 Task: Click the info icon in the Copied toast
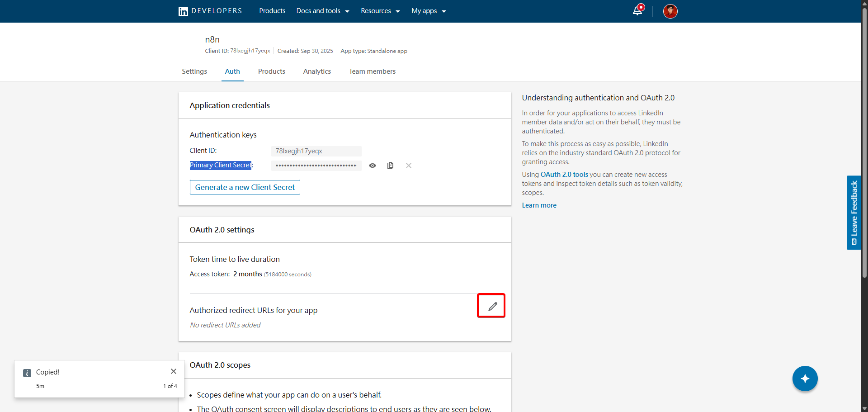click(x=27, y=373)
